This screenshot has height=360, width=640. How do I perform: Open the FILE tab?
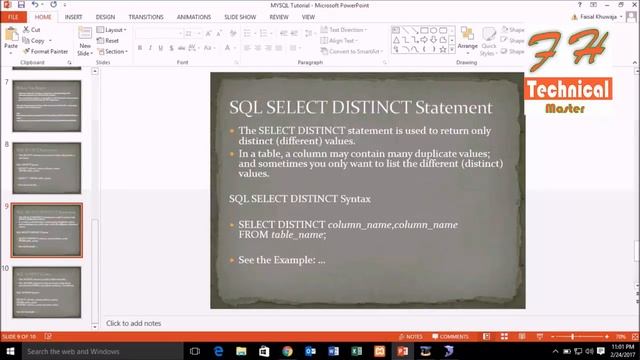(x=13, y=17)
